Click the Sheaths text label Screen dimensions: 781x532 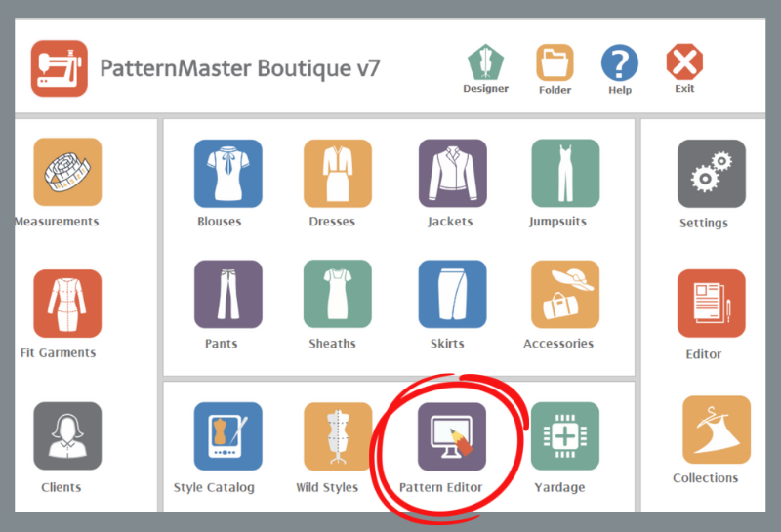332,344
